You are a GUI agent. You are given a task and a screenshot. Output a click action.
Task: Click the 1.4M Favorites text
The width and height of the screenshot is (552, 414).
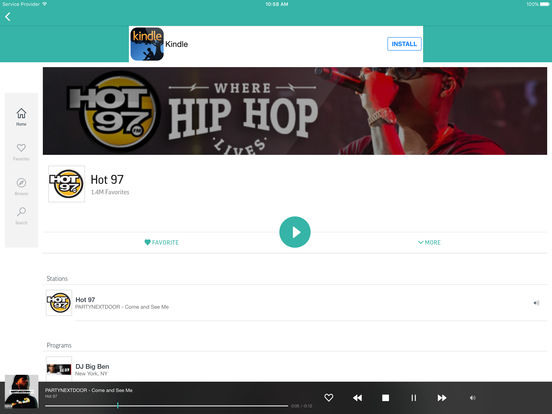click(110, 192)
